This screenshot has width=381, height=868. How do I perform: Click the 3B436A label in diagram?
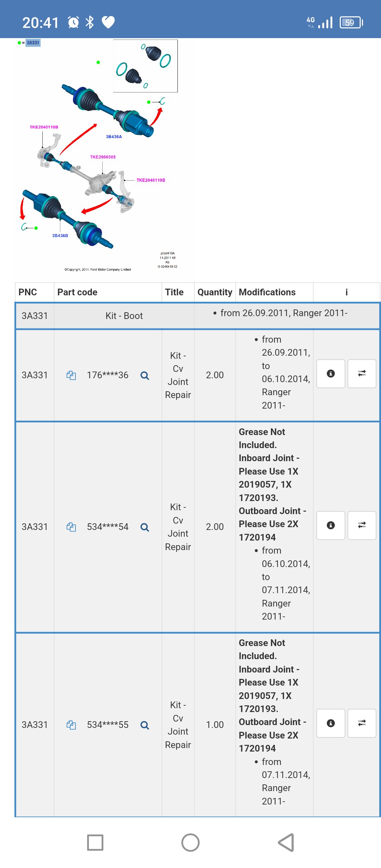[x=114, y=137]
